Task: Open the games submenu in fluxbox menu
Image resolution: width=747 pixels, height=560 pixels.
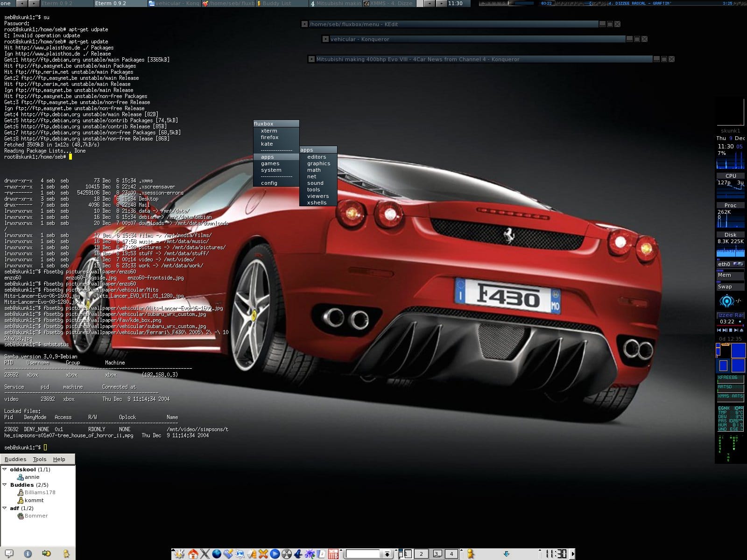Action: pyautogui.click(x=276, y=163)
